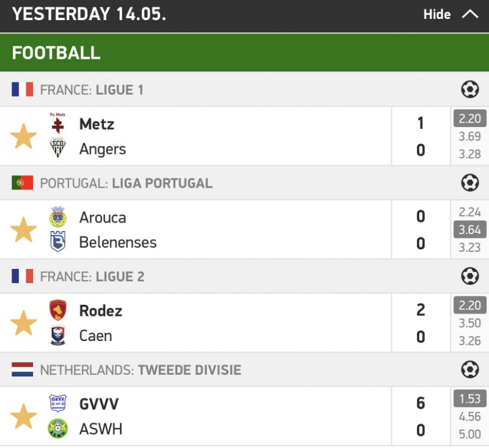
Task: Click the Metz club crest
Action: coord(58,123)
